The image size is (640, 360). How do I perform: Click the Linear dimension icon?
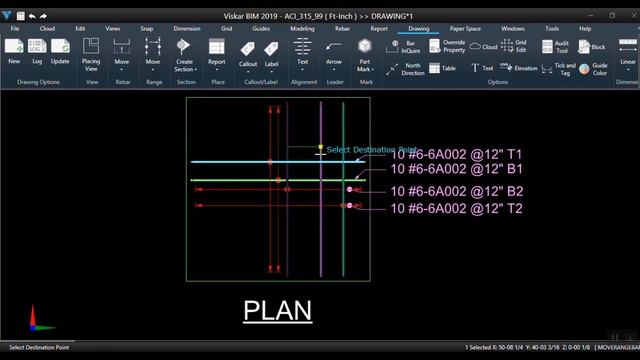tap(628, 46)
